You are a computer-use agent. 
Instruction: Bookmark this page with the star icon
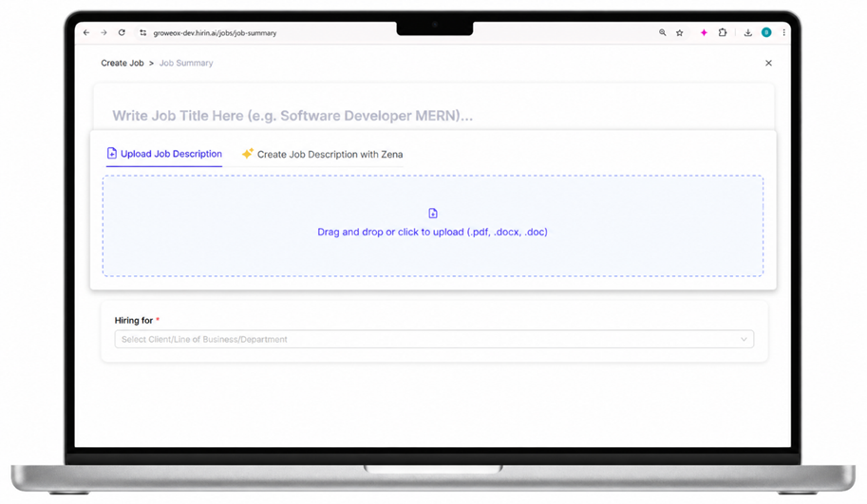click(x=680, y=32)
